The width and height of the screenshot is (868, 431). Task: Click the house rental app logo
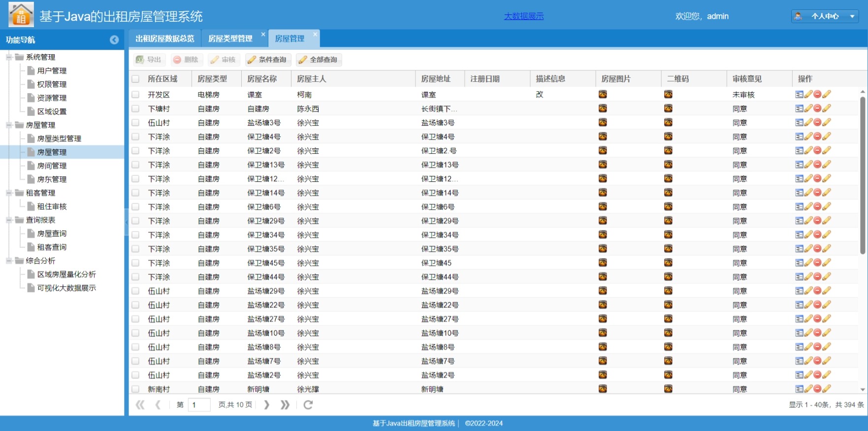[21, 15]
